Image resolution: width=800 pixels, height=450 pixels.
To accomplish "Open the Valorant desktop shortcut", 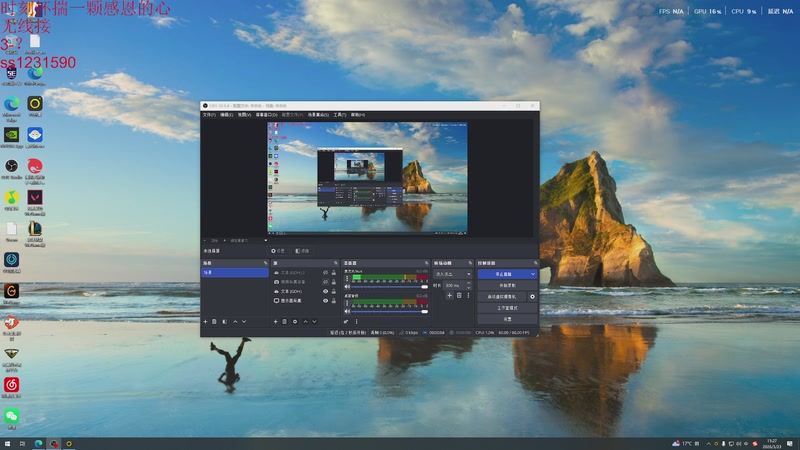I will pyautogui.click(x=35, y=202).
